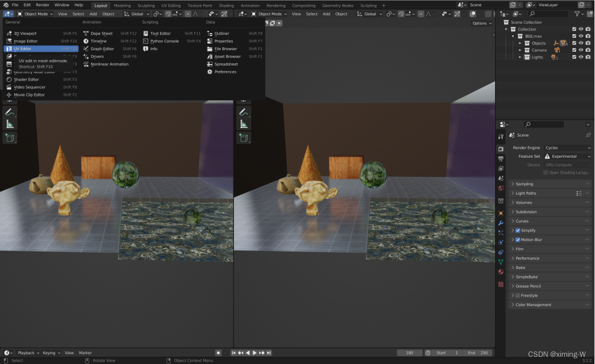Open Object properties tab with orange square icon
The image size is (595, 364).
(501, 213)
